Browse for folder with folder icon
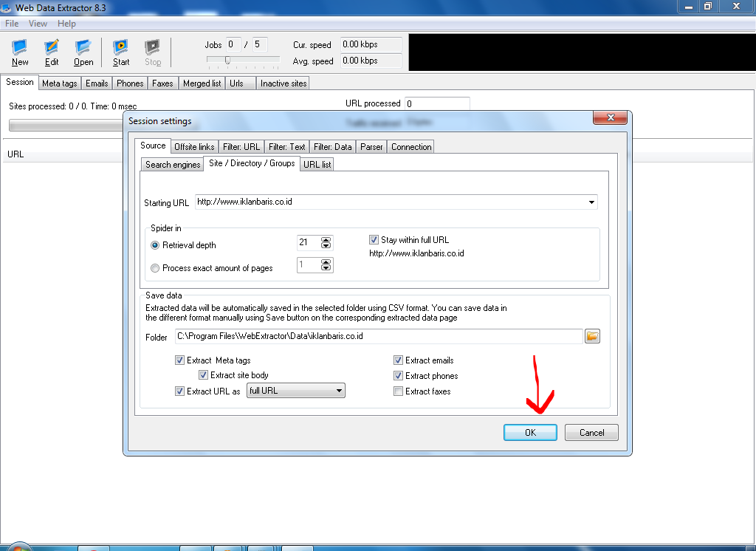The image size is (756, 551). coord(592,336)
